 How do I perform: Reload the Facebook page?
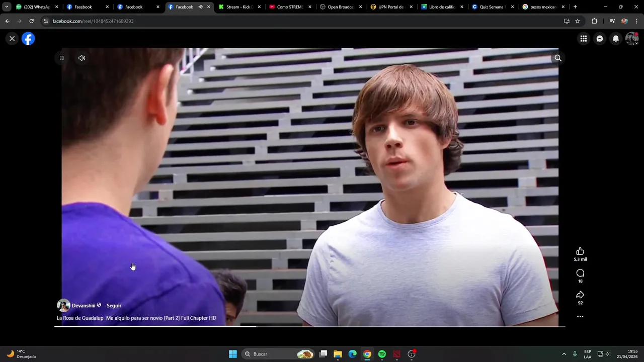(x=31, y=21)
